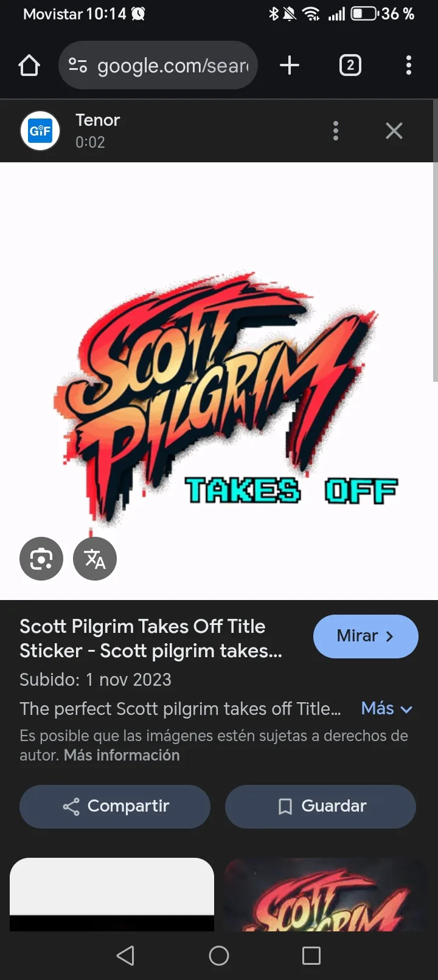Open the Chrome three-dot menu

409,65
